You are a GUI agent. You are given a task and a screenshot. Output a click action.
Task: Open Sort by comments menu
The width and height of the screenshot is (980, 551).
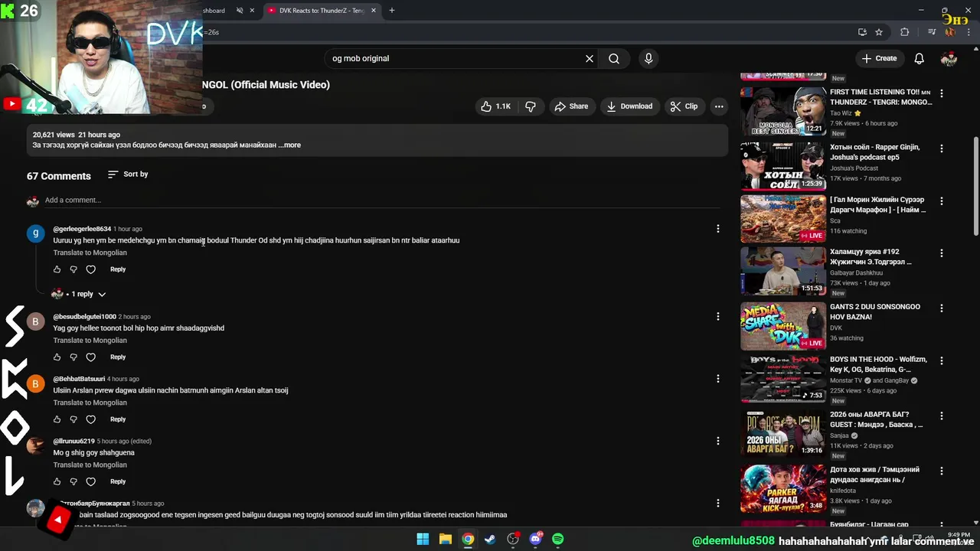(x=128, y=174)
